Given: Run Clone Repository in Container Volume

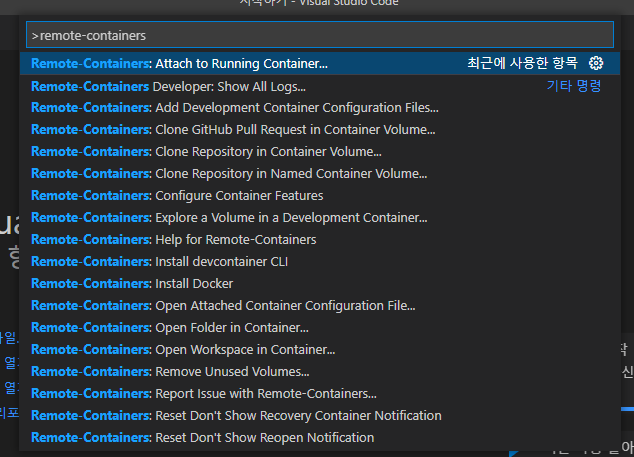Looking at the screenshot, I should [x=320, y=152].
